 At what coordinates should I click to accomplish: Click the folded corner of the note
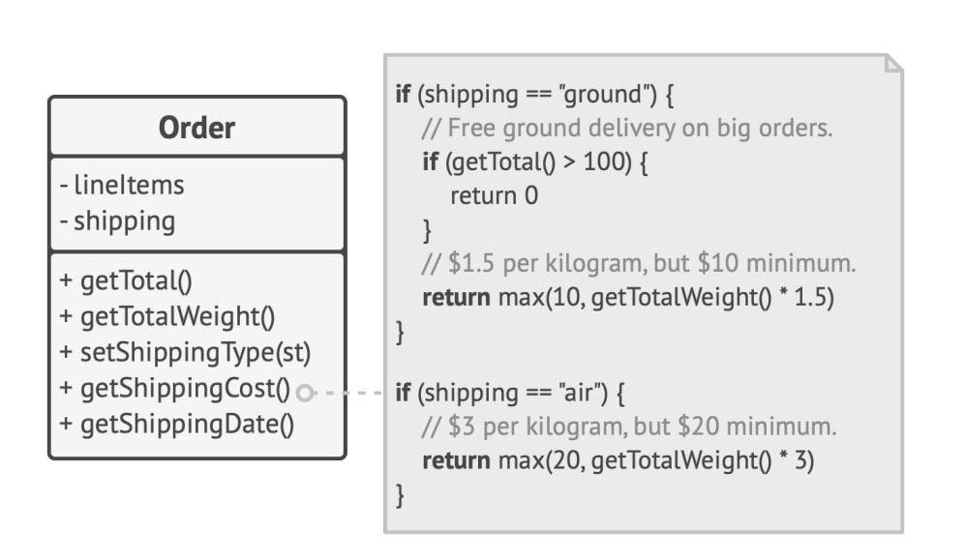click(x=894, y=63)
